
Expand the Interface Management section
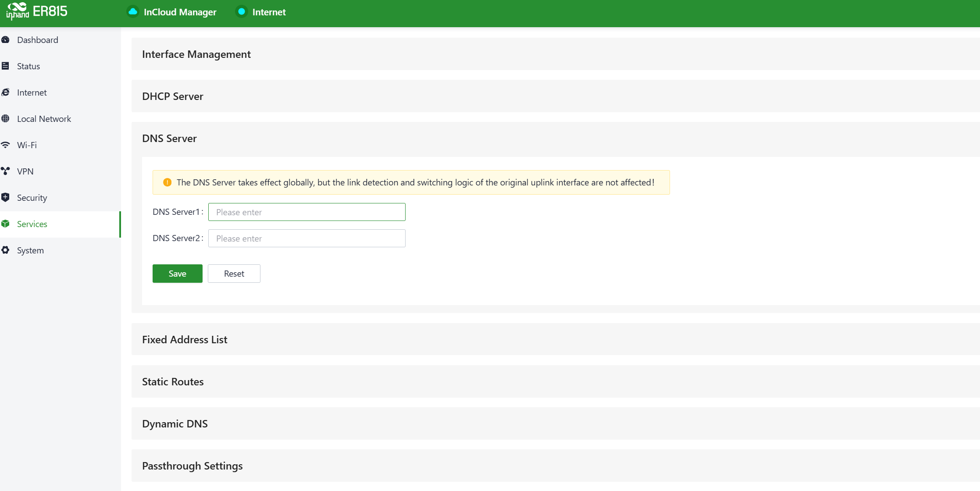pyautogui.click(x=196, y=54)
